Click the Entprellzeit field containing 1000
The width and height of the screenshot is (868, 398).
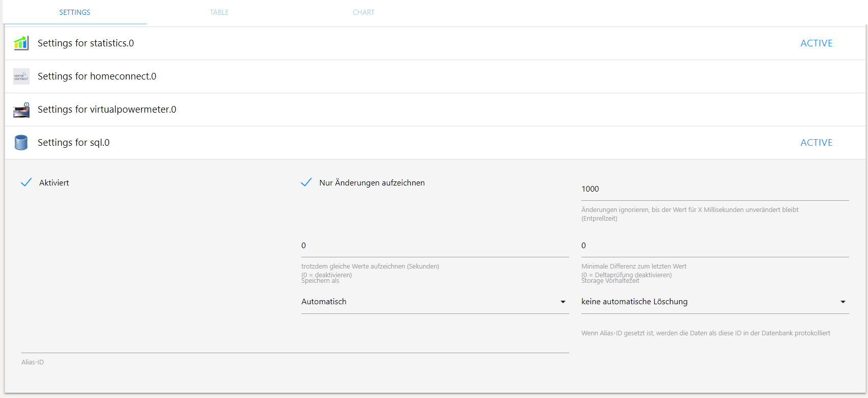pyautogui.click(x=715, y=189)
